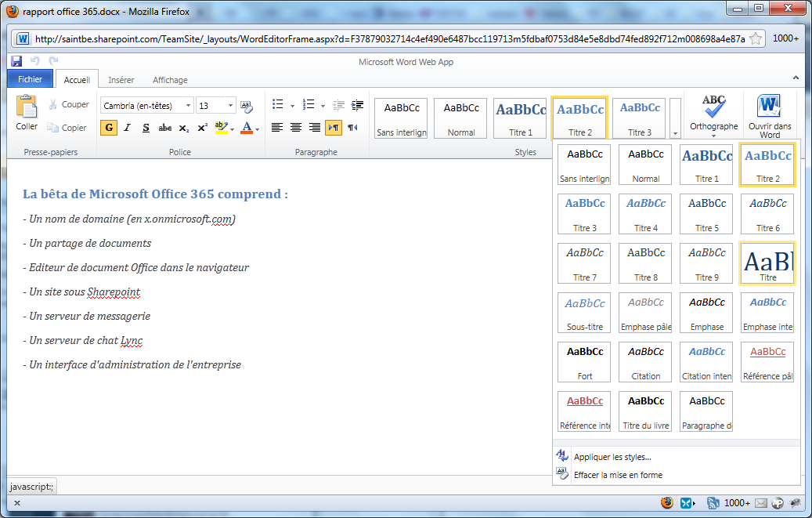Image resolution: width=812 pixels, height=518 pixels.
Task: Bookmark the page with the star icon
Action: tap(756, 38)
